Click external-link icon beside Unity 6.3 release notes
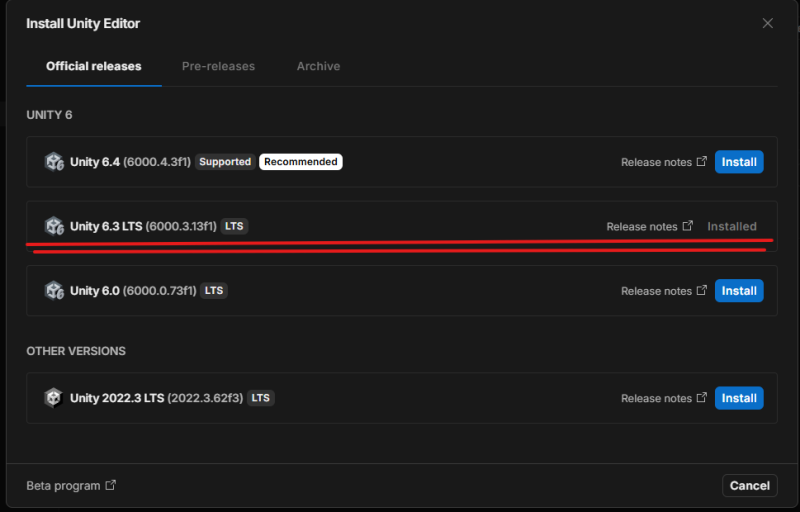The image size is (800, 512). [688, 225]
